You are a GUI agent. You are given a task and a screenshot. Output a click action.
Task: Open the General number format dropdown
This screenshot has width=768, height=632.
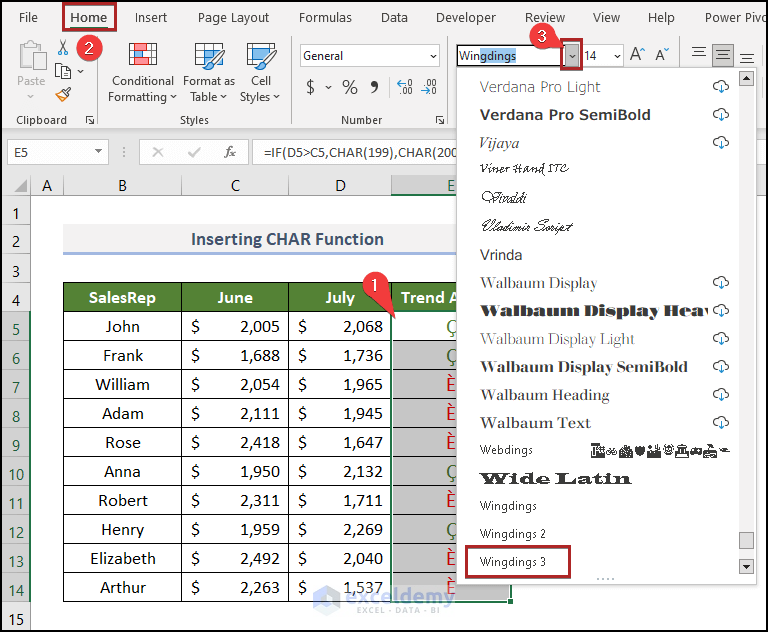[x=433, y=56]
